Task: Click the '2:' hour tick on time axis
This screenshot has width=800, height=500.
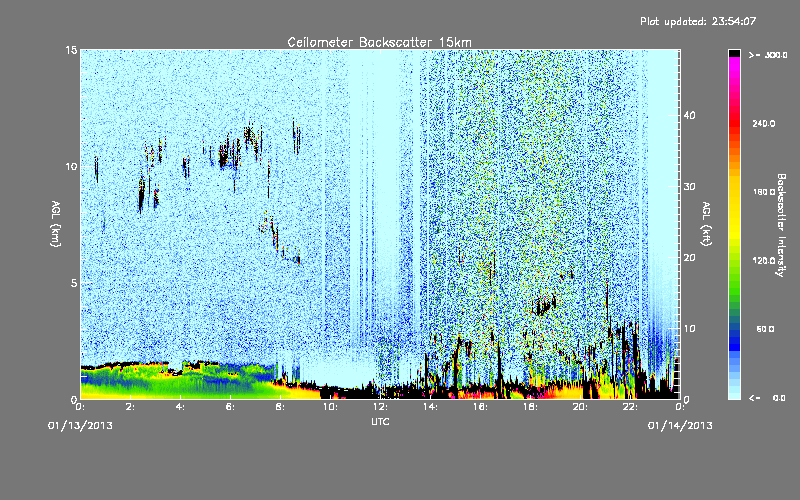Action: click(130, 407)
